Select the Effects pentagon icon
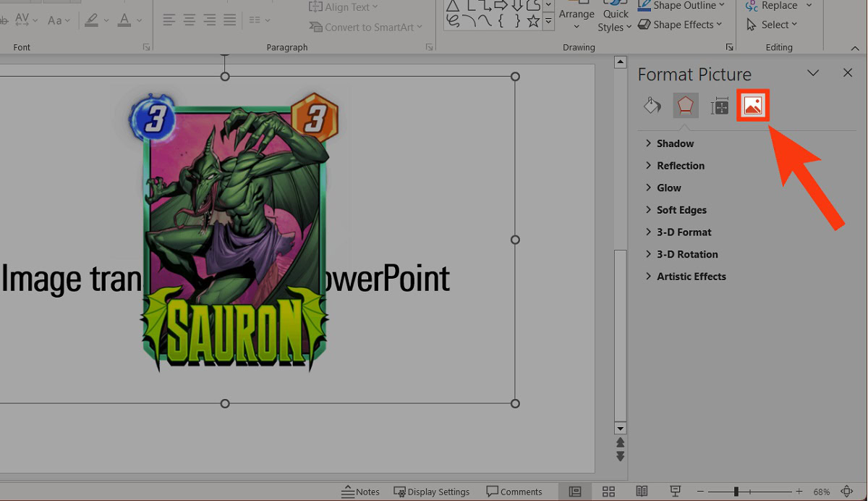Screen dimensions: 868x501 click(685, 106)
